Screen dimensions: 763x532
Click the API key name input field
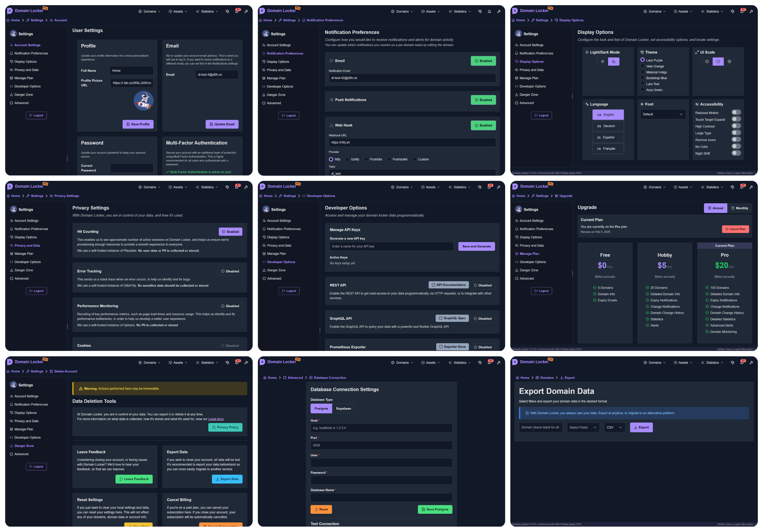point(391,246)
